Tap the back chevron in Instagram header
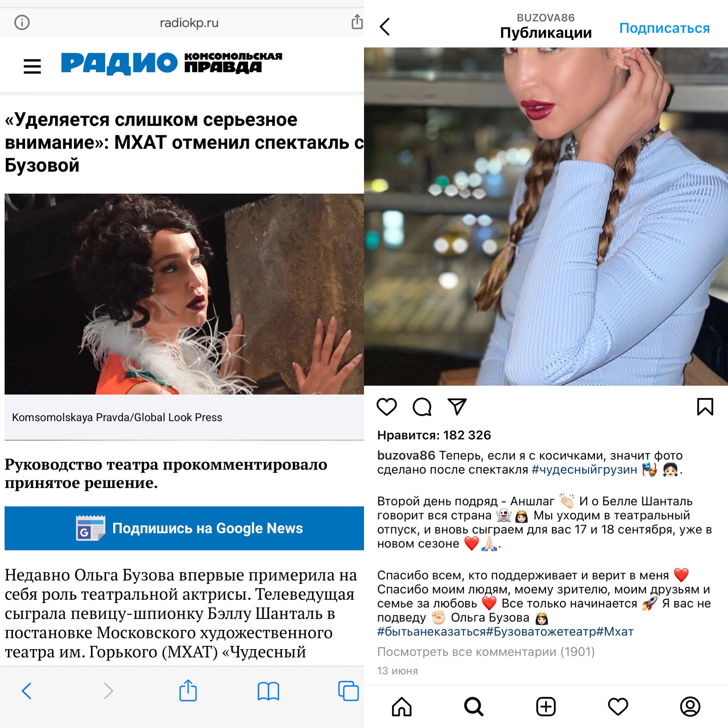The image size is (728, 728). [385, 27]
